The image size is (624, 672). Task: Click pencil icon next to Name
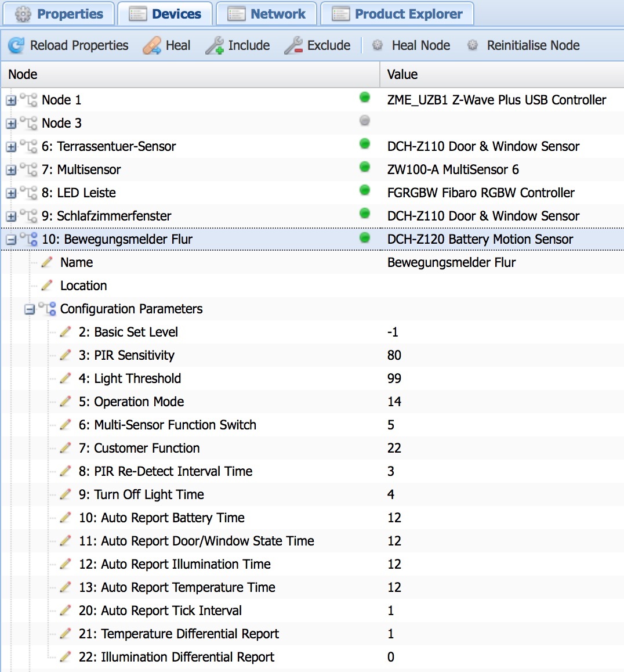[x=47, y=262]
